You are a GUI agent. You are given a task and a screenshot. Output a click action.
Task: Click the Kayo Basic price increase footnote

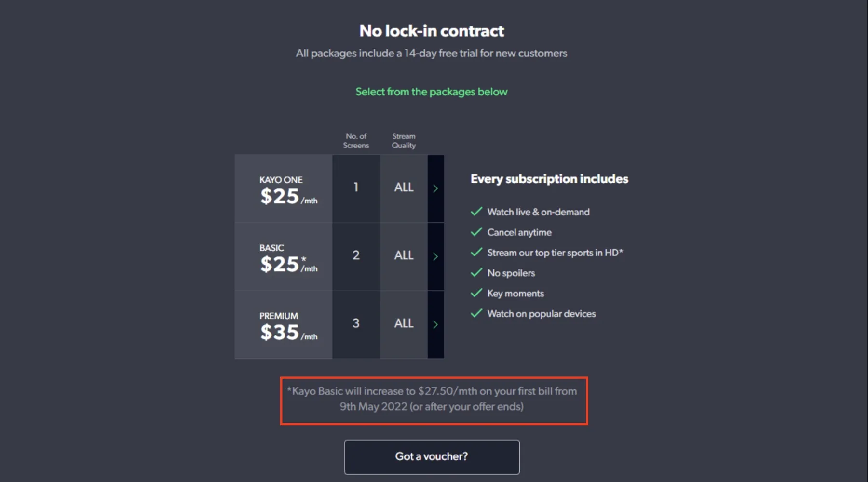(x=432, y=399)
